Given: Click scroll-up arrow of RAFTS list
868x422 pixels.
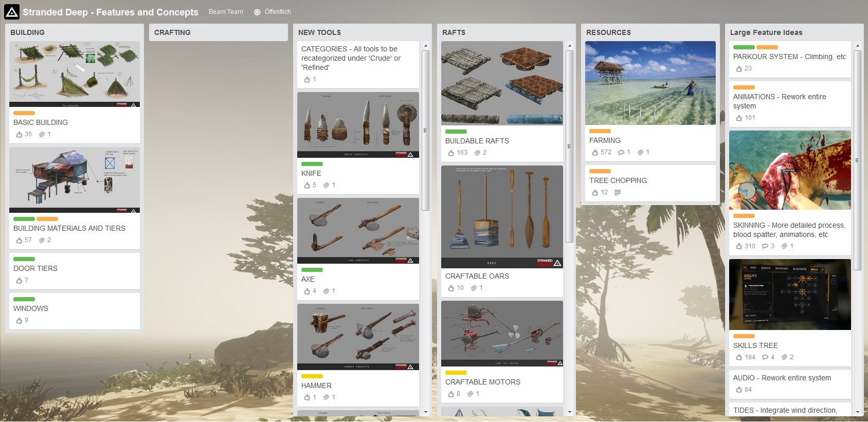Looking at the screenshot, I should coord(569,46).
